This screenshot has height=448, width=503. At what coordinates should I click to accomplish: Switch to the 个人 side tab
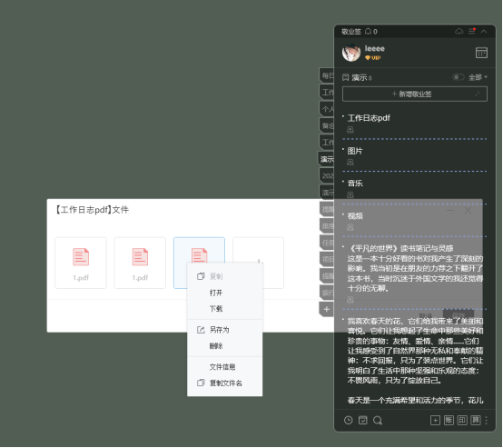327,109
